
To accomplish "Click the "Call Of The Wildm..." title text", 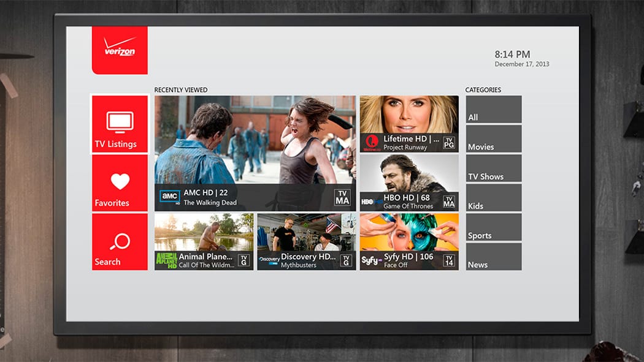I will [x=207, y=265].
